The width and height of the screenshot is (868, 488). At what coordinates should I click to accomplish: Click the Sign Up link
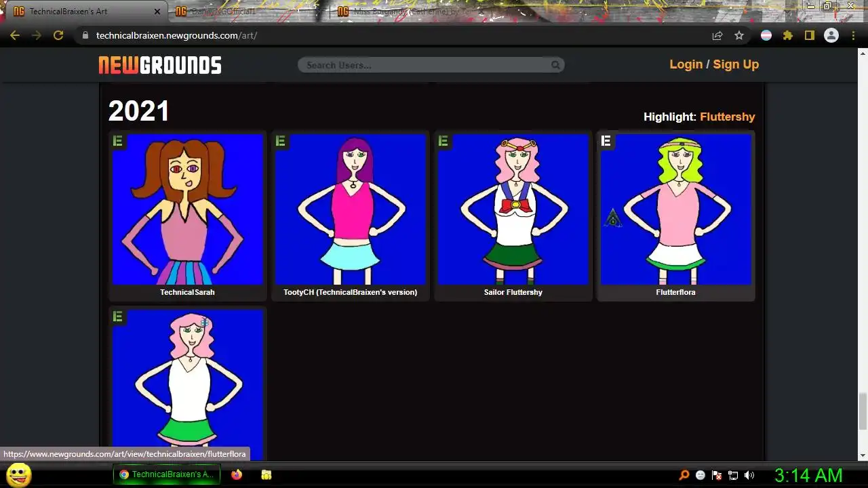pos(736,64)
